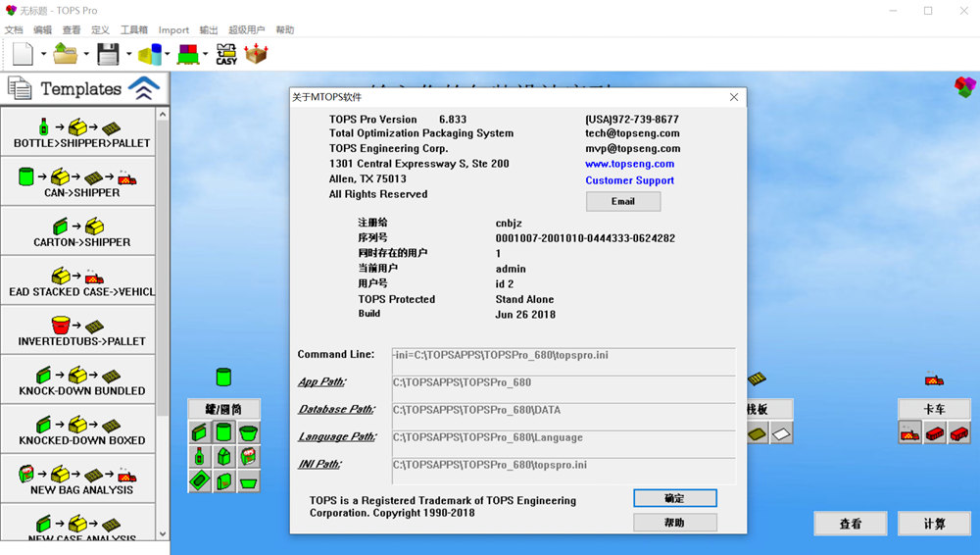Click the Database Path link
This screenshot has width=980, height=555.
[336, 409]
